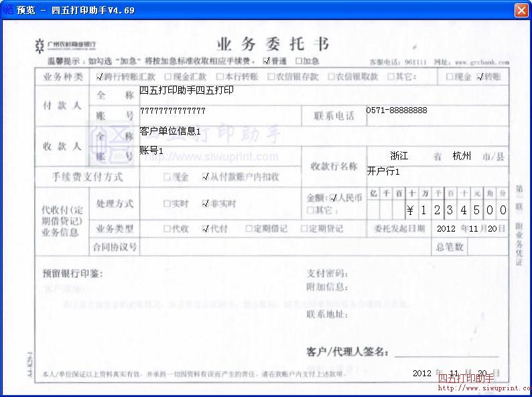Click the 支付密码 label

(327, 273)
